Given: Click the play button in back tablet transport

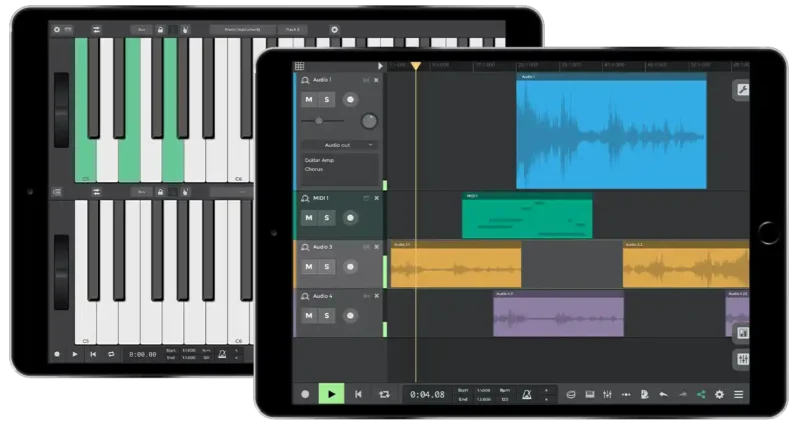Looking at the screenshot, I should (x=75, y=354).
